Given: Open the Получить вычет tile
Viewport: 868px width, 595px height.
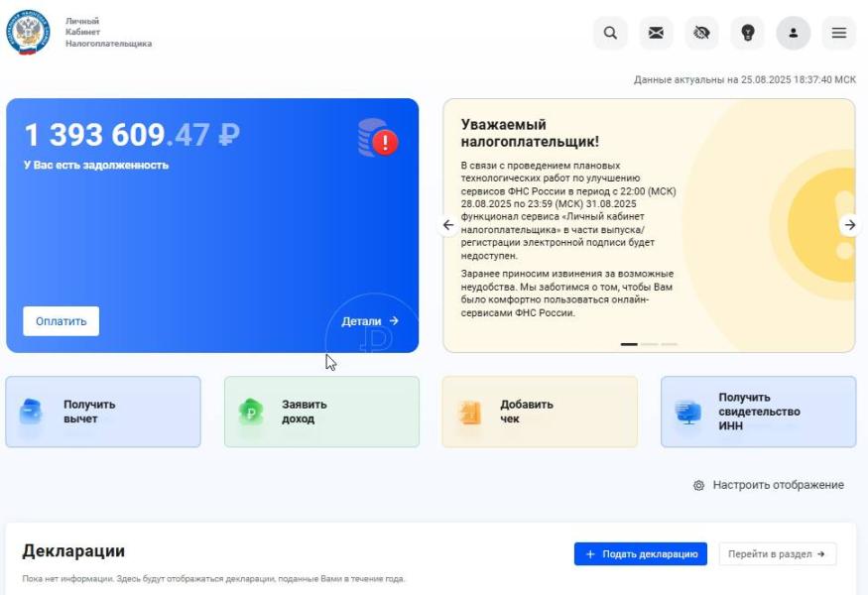Looking at the screenshot, I should pos(103,412).
